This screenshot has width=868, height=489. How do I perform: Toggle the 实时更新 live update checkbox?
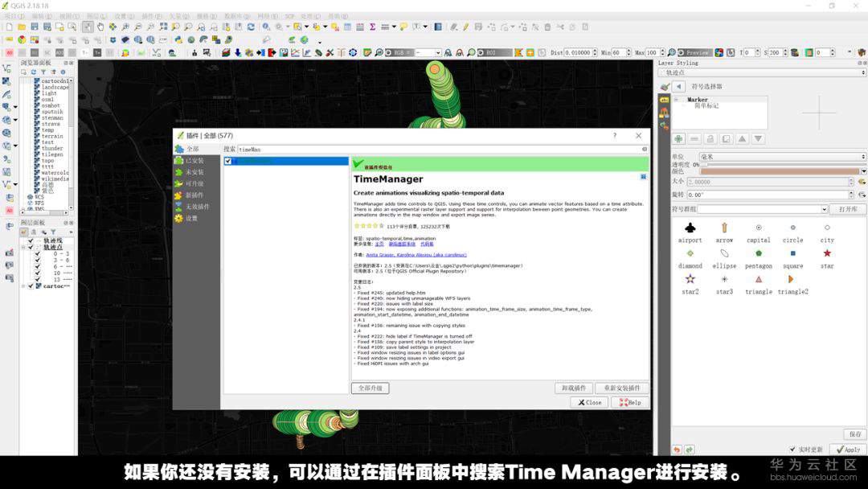point(792,449)
